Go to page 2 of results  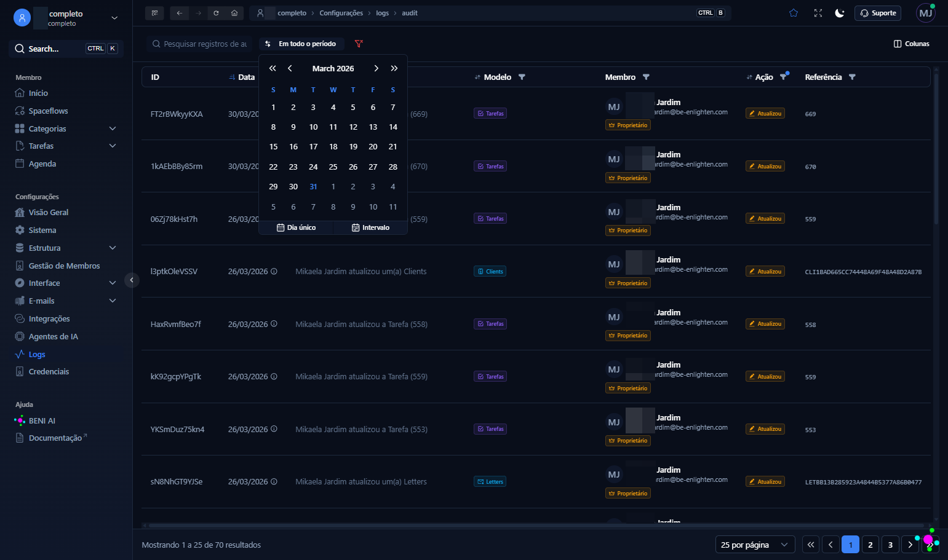pos(870,545)
